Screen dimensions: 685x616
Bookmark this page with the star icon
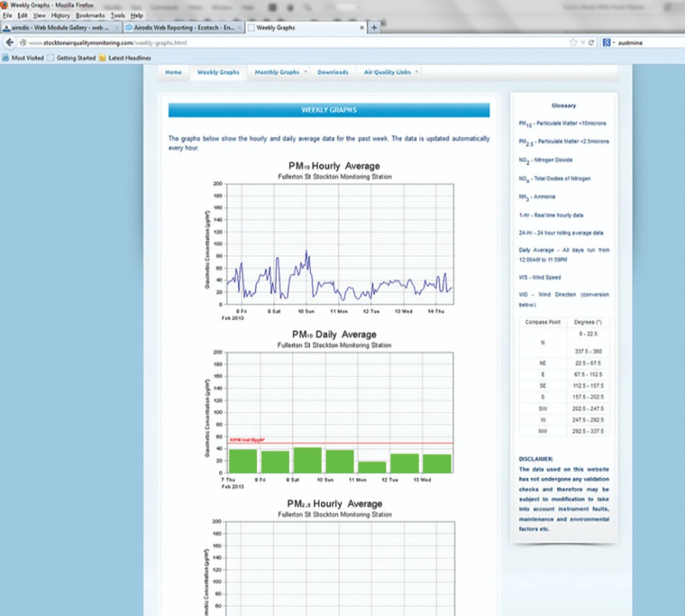(x=573, y=42)
